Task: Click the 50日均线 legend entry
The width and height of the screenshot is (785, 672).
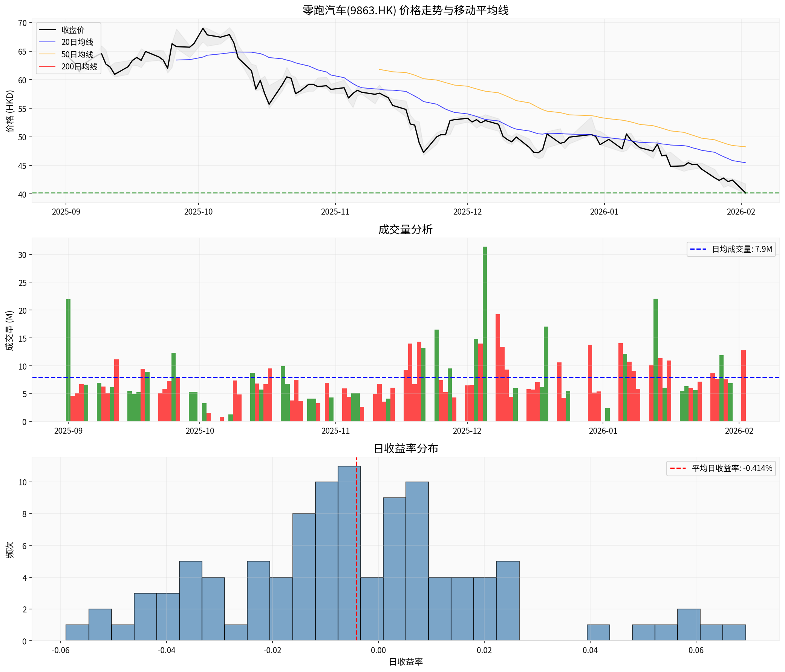Action: [77, 55]
